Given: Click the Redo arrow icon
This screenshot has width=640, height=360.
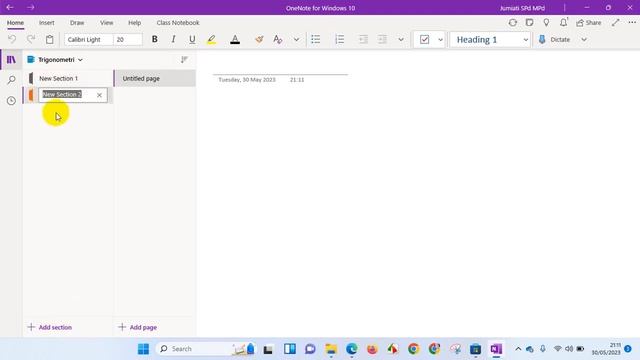Looking at the screenshot, I should (x=31, y=39).
